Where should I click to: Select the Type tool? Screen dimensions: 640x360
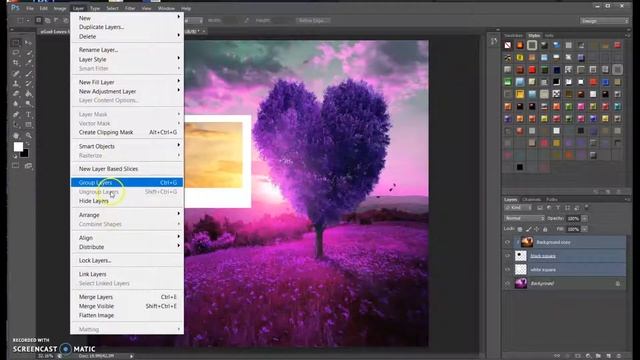pos(29,115)
